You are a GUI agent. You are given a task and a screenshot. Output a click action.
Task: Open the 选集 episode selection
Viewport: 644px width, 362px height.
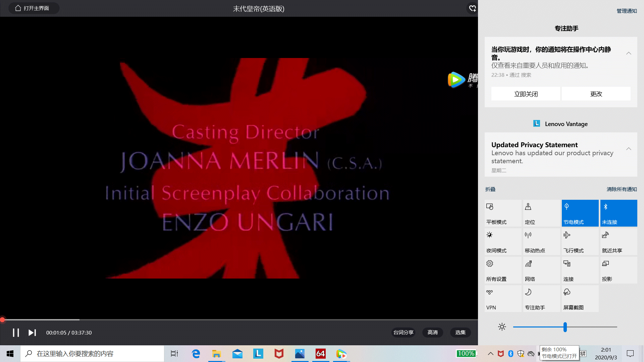(461, 333)
